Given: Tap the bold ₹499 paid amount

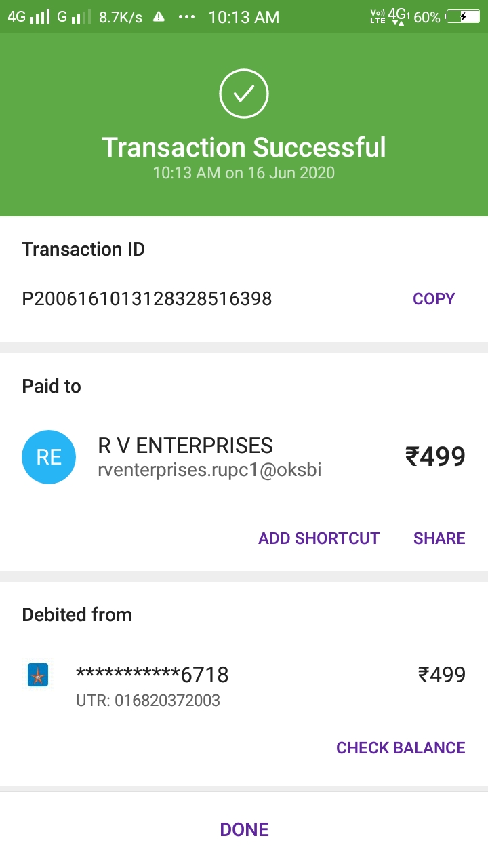Looking at the screenshot, I should point(435,457).
